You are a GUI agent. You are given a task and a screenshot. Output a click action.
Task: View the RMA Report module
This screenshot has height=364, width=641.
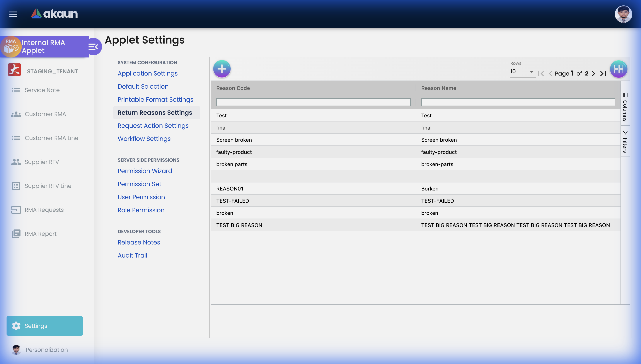(41, 234)
